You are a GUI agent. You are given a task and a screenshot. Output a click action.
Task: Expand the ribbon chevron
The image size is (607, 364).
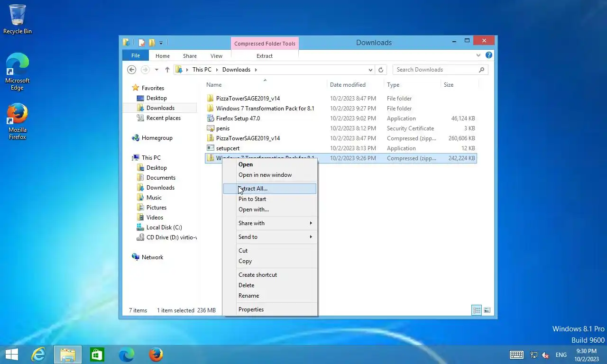tap(478, 55)
